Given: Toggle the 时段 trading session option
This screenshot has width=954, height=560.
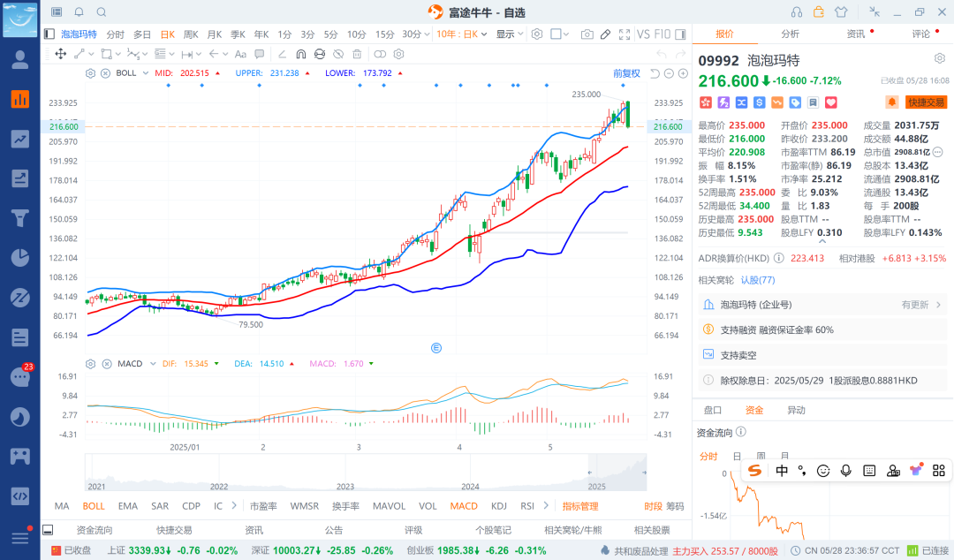Looking at the screenshot, I should (653, 506).
